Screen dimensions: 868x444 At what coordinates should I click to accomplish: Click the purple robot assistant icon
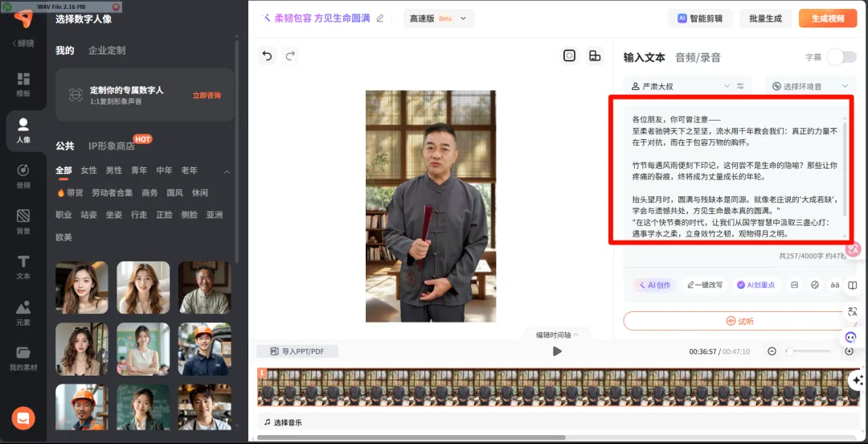pos(851,336)
